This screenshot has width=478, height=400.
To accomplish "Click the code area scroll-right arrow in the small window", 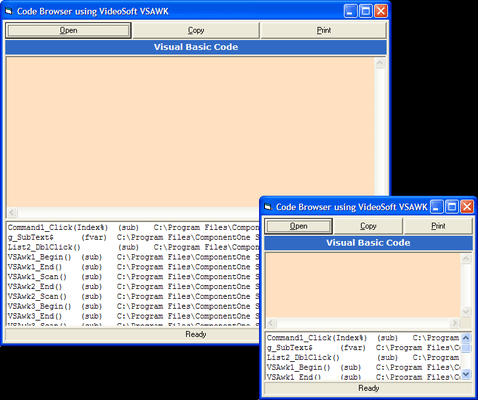I will [x=455, y=323].
